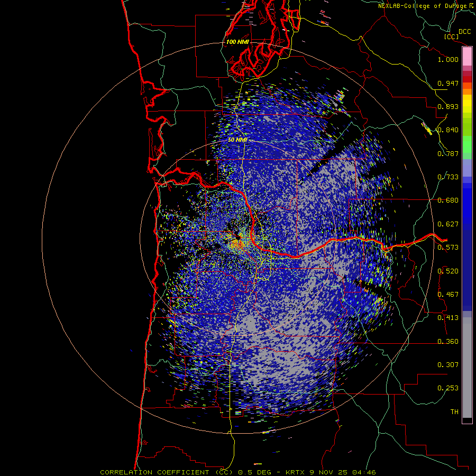
Task: Click the 0.893 scale value
Action: 448,106
